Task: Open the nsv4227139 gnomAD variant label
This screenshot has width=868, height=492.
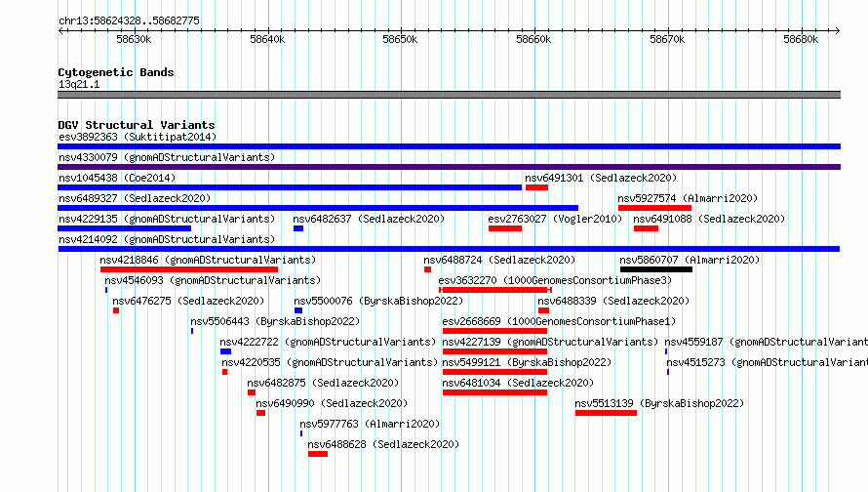Action: pyautogui.click(x=550, y=342)
